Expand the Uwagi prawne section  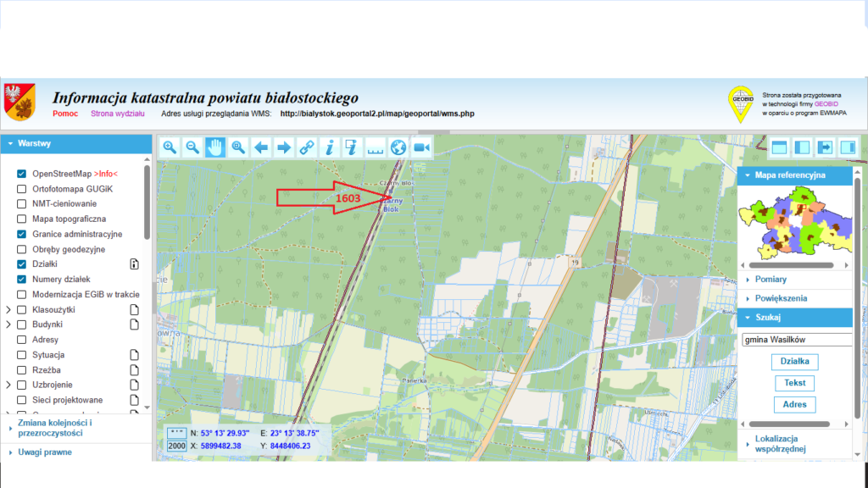tap(75, 452)
